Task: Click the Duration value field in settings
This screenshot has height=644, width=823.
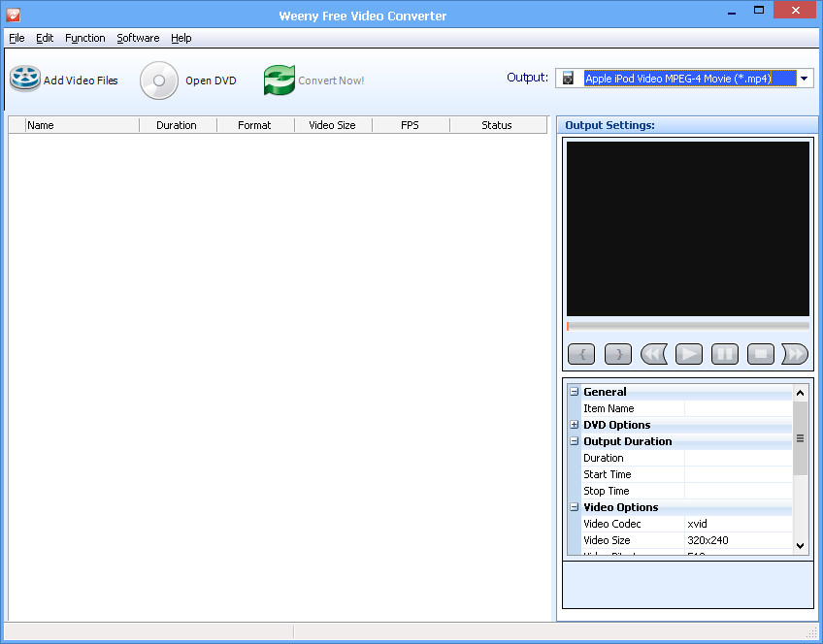Action: click(x=738, y=458)
